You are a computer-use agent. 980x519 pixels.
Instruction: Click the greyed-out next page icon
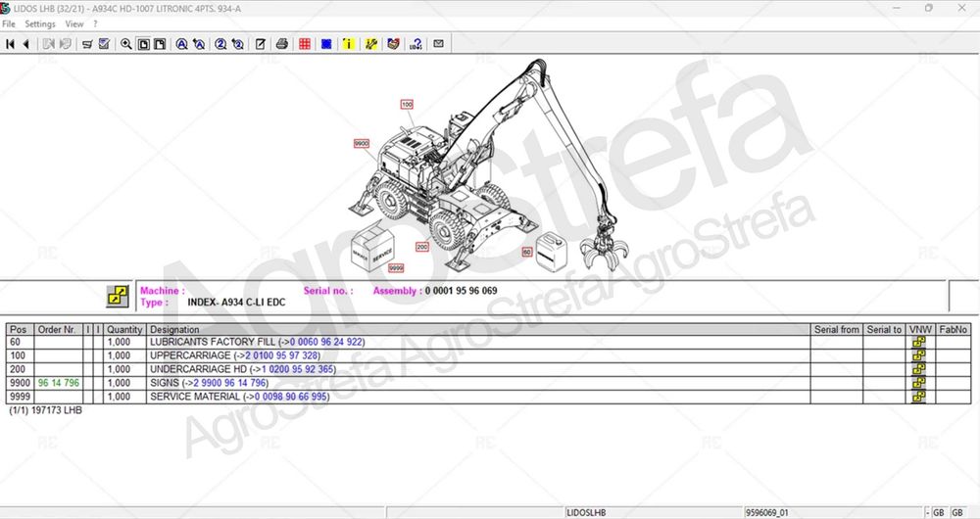48,44
